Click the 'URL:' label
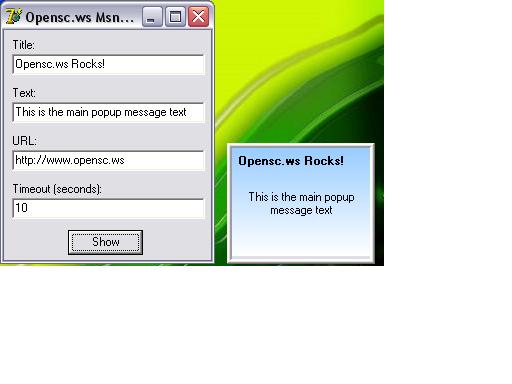The width and height of the screenshot is (512, 384). pos(24,141)
